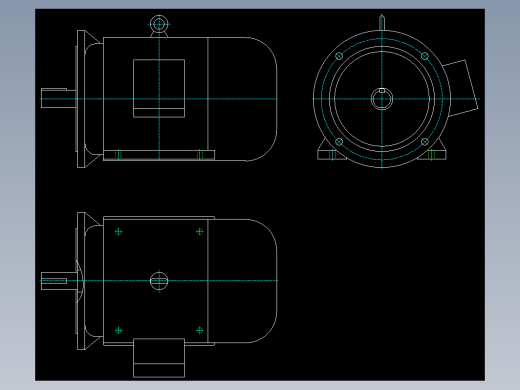Click the terminal box rectangle in the side view

click(x=159, y=88)
